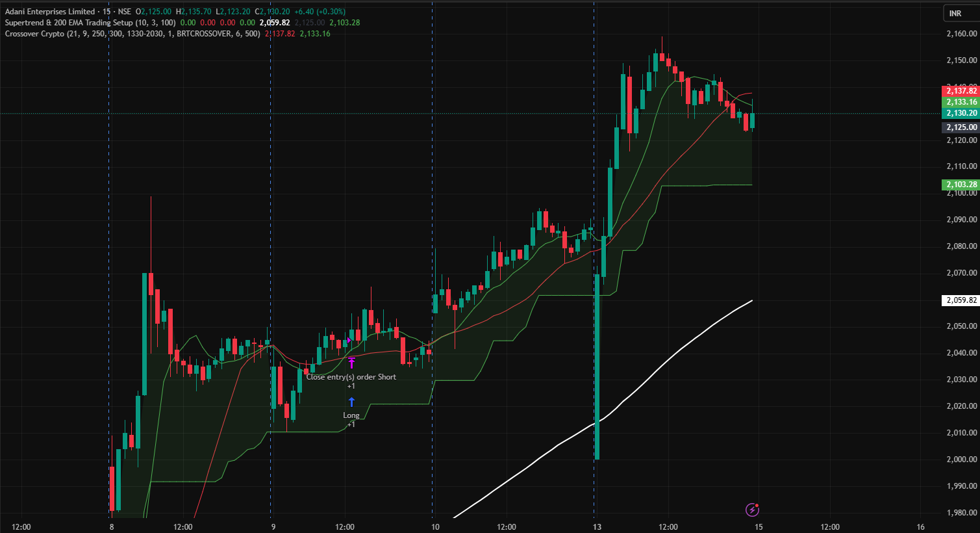This screenshot has width=980, height=533.
Task: Open the INR currency selector
Action: tap(955, 14)
